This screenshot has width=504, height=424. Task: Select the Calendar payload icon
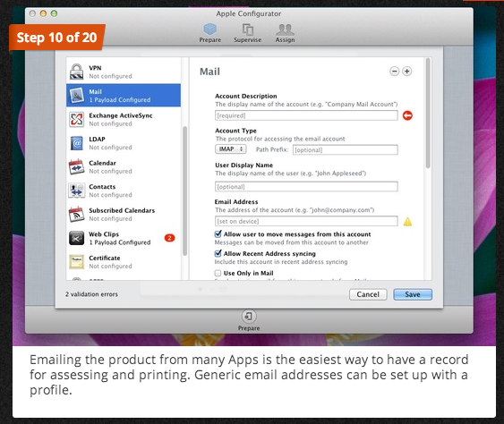click(x=76, y=166)
